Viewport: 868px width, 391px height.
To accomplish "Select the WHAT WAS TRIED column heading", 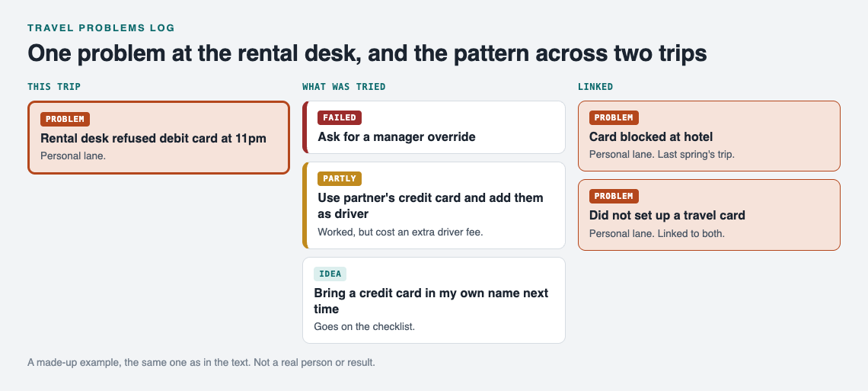I will 343,86.
